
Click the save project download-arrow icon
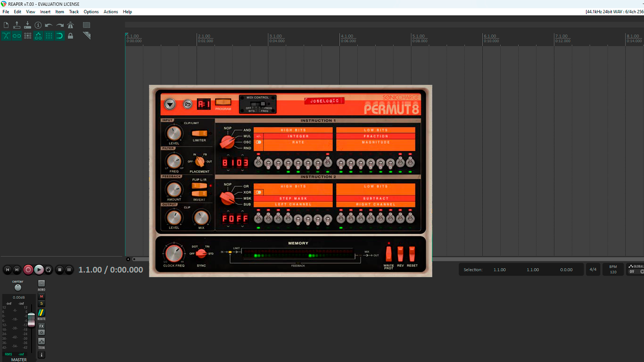click(27, 25)
